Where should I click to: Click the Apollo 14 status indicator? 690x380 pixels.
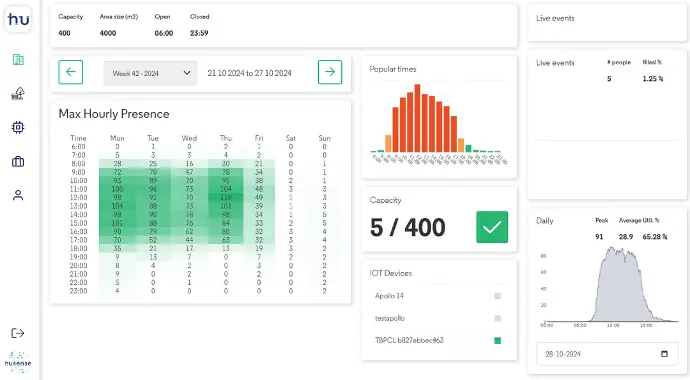(497, 296)
